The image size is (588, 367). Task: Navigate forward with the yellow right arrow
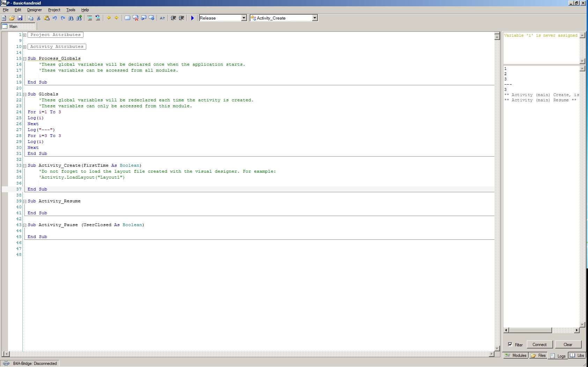[x=117, y=18]
